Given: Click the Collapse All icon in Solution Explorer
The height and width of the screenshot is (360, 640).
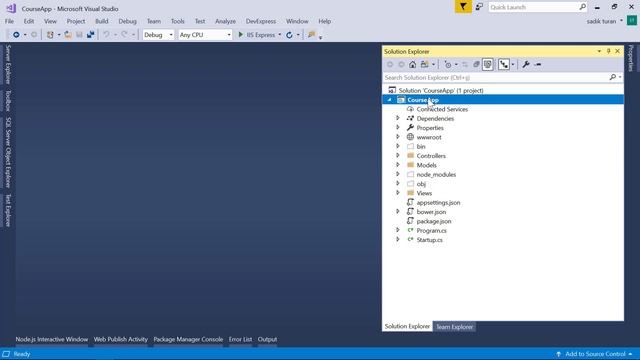Looking at the screenshot, I should pos(476,64).
